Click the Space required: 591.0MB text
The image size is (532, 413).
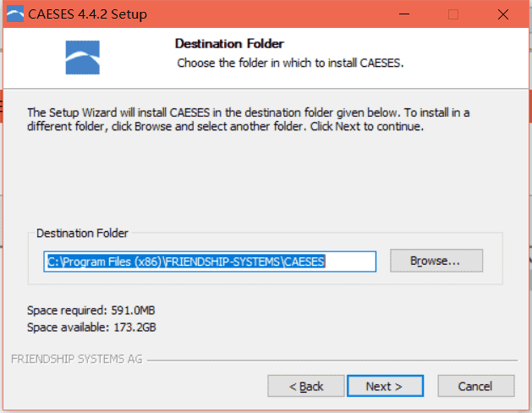(x=91, y=311)
